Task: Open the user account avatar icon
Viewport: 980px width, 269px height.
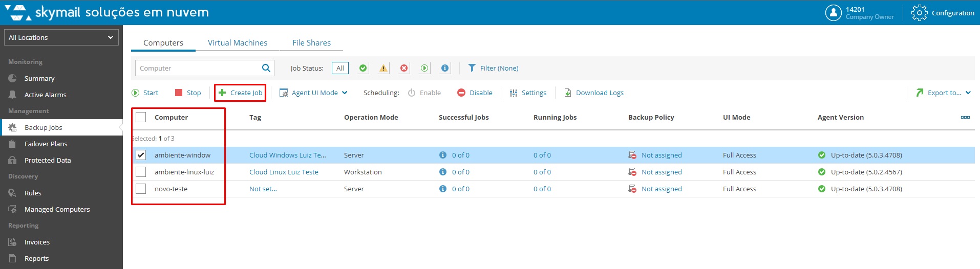Action: point(833,13)
